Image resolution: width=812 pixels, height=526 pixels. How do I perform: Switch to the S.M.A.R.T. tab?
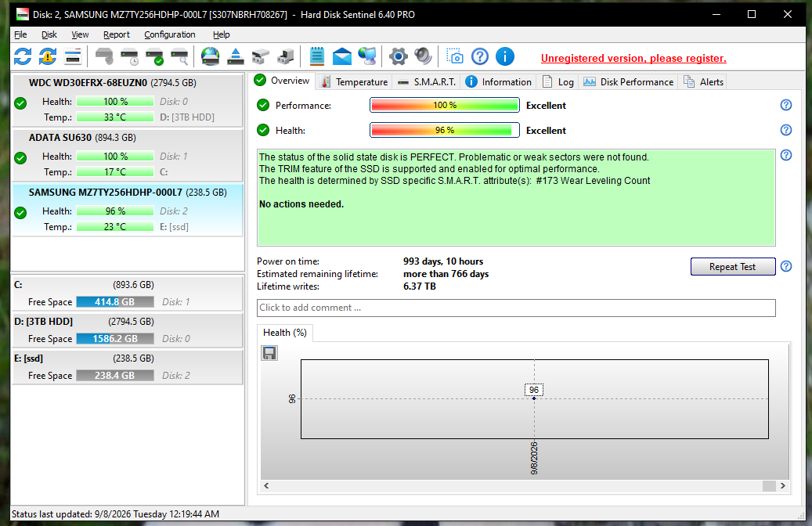pos(427,82)
